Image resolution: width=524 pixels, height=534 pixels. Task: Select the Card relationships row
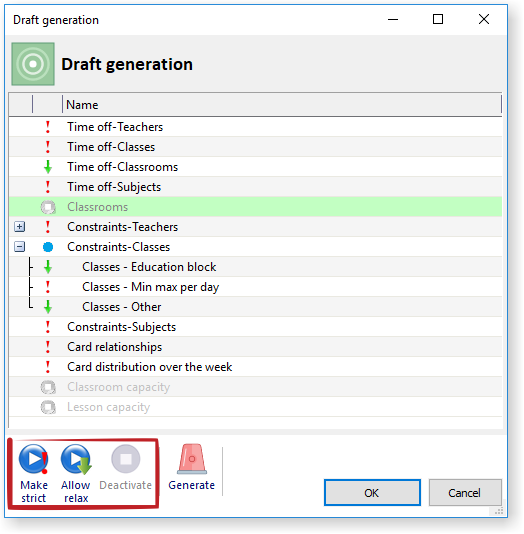255,347
